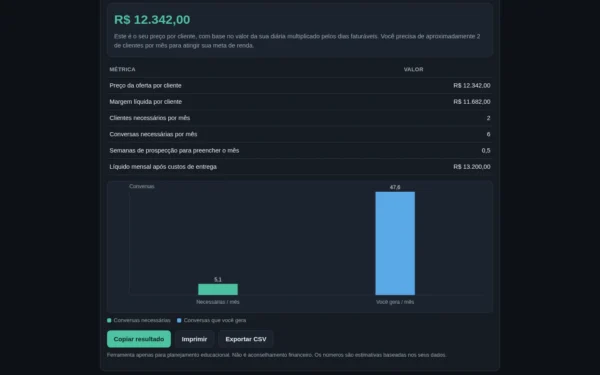
Task: Select the large R$ 12.342,00 price heading
Action: 152,20
